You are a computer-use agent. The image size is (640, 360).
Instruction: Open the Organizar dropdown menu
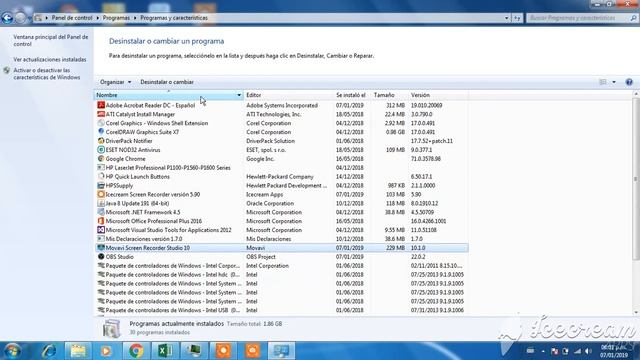tap(116, 82)
